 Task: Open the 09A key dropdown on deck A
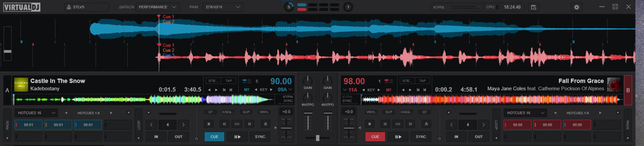coord(285,90)
